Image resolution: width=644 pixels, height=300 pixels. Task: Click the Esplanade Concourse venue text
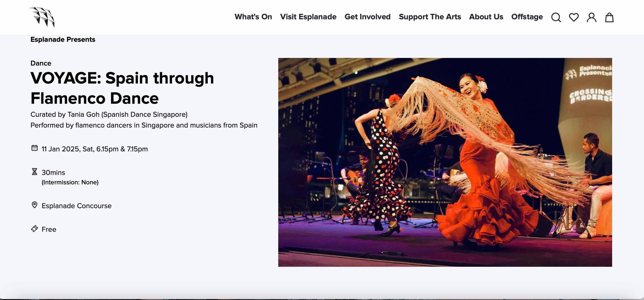76,206
